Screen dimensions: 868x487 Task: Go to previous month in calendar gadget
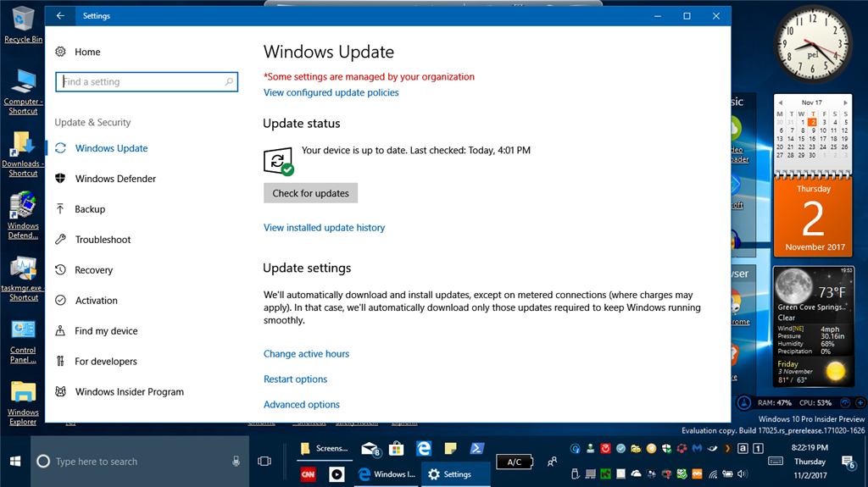point(780,103)
